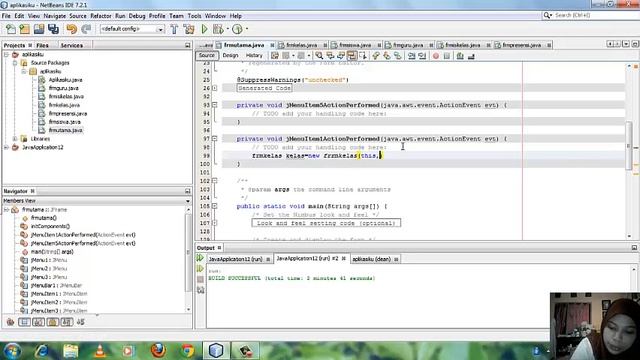640x360 pixels.
Task: Open the Debug Project dropdown arrow
Action: 227,29
